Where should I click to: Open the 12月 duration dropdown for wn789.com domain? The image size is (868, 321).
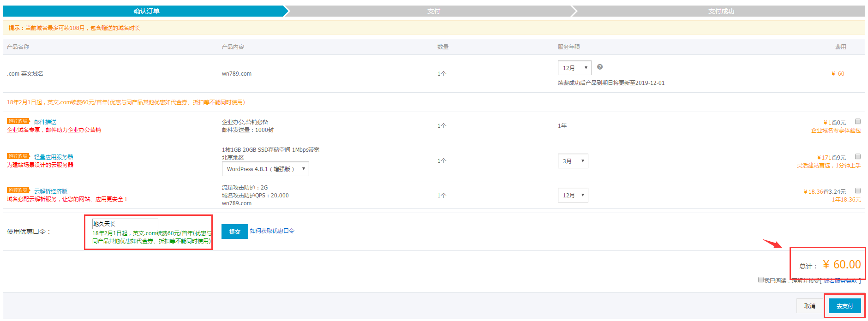(574, 68)
